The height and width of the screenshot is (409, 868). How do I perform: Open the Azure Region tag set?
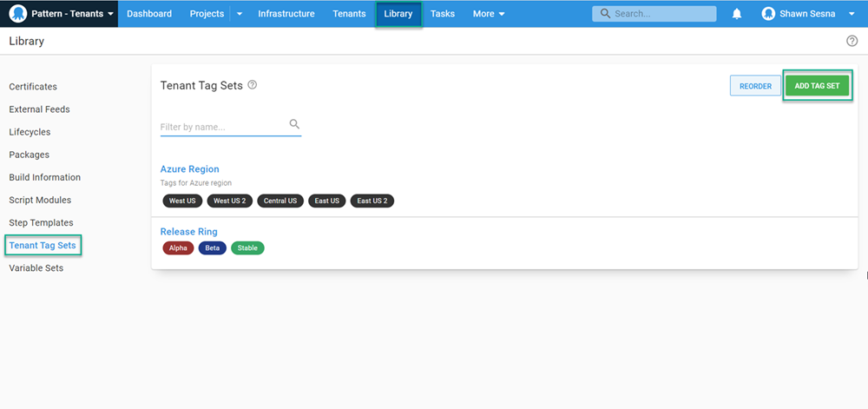click(x=189, y=169)
